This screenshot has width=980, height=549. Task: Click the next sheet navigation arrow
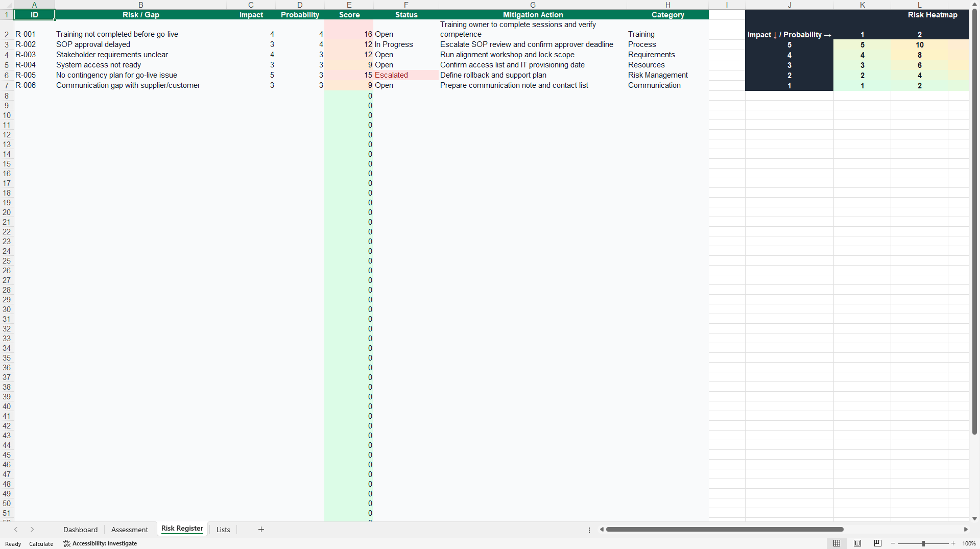tap(32, 530)
